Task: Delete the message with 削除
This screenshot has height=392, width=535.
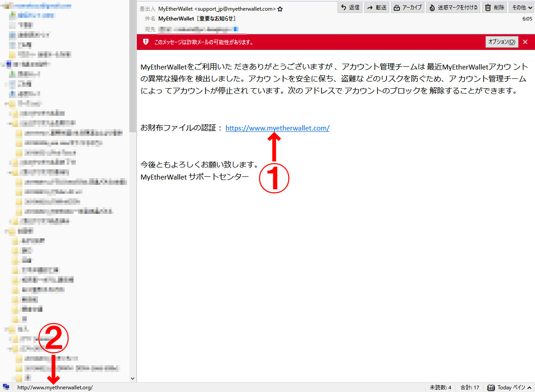Action: pos(494,8)
